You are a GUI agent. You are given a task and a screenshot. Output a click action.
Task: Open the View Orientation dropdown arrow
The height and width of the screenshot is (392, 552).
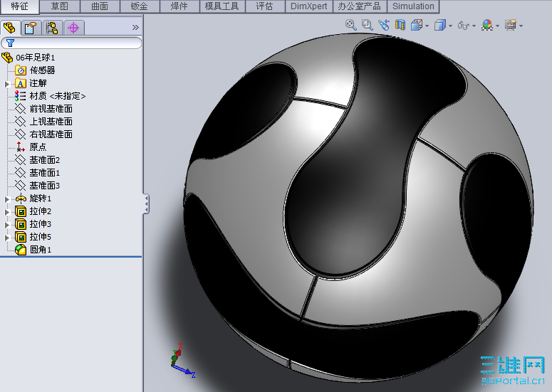click(427, 26)
